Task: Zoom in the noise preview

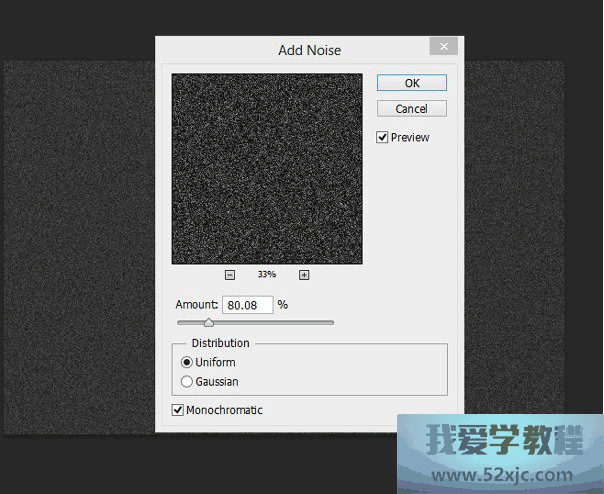Action: pyautogui.click(x=304, y=275)
